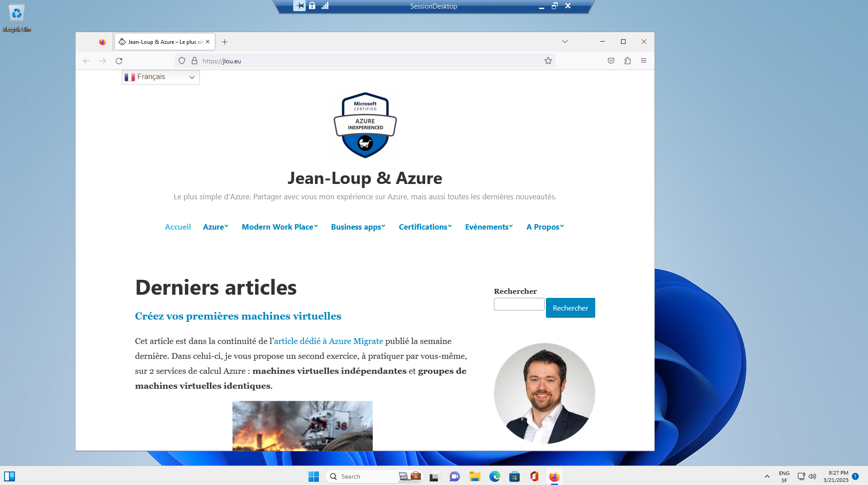
Task: Bookmark this page with star icon
Action: click(x=548, y=61)
